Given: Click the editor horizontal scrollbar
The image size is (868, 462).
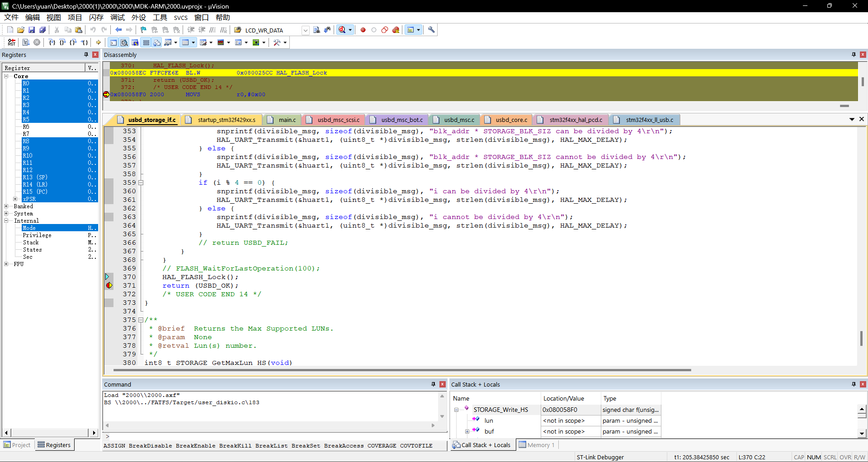Looking at the screenshot, I should [x=401, y=370].
